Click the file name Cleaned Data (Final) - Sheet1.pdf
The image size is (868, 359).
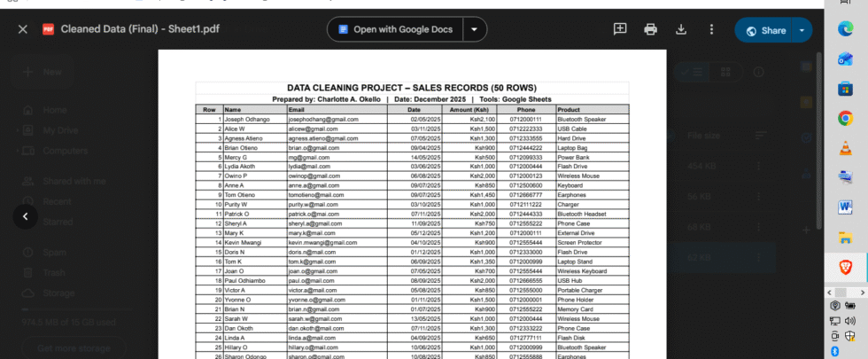pyautogui.click(x=140, y=29)
